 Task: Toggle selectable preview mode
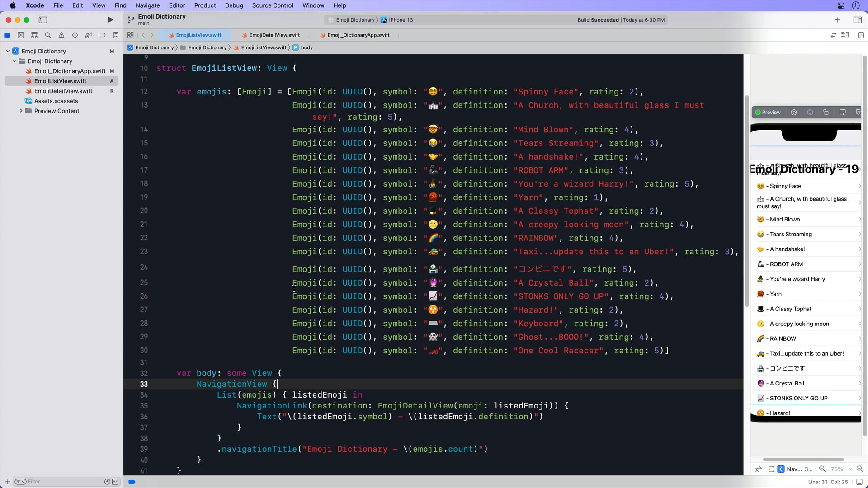(810, 113)
